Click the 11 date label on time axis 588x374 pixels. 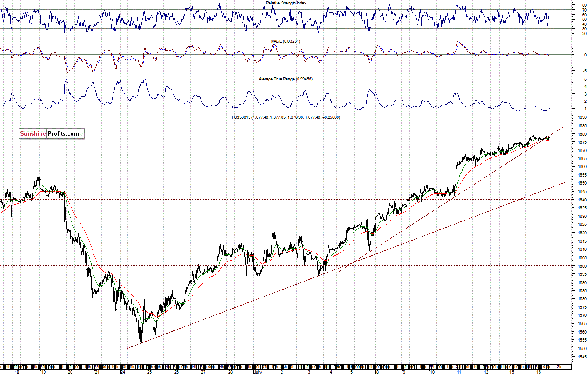click(458, 371)
